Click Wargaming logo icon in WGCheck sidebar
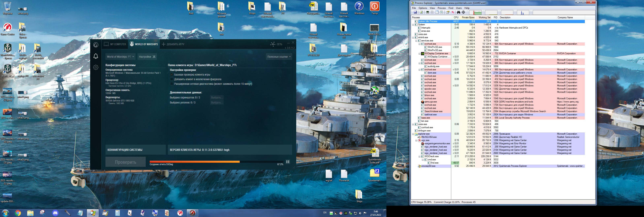644x217 pixels. pos(96,45)
